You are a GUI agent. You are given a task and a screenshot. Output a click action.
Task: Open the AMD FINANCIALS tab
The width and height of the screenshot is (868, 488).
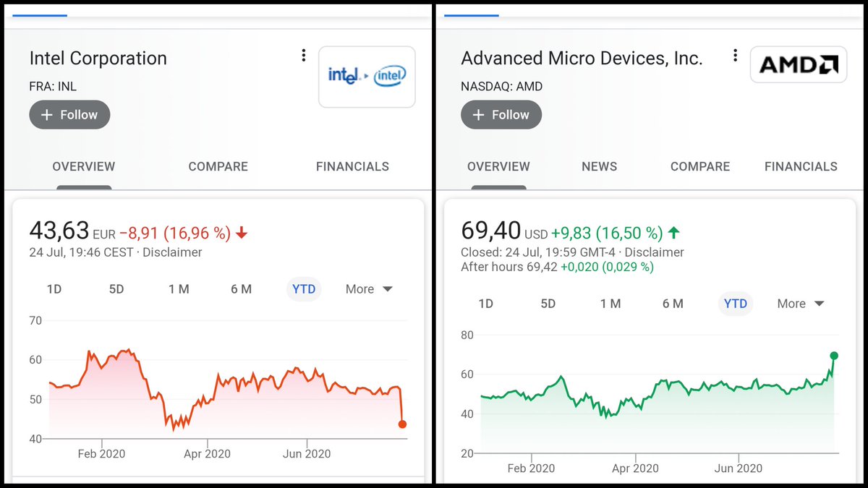801,166
